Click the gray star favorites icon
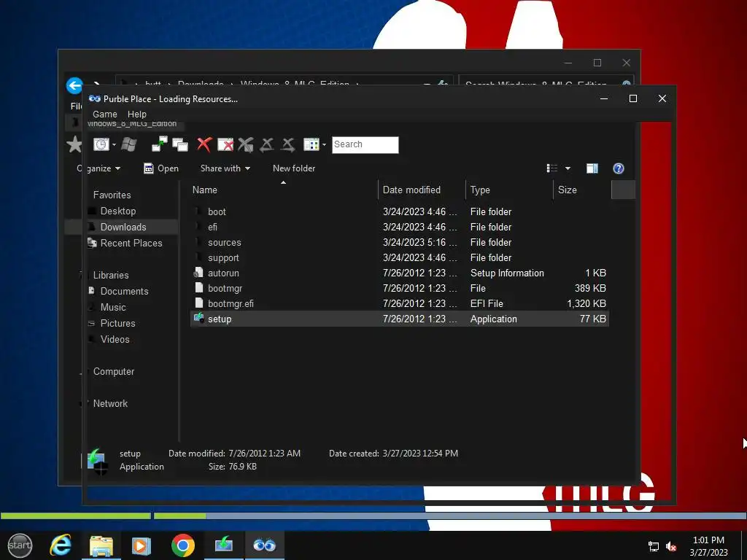 74,144
